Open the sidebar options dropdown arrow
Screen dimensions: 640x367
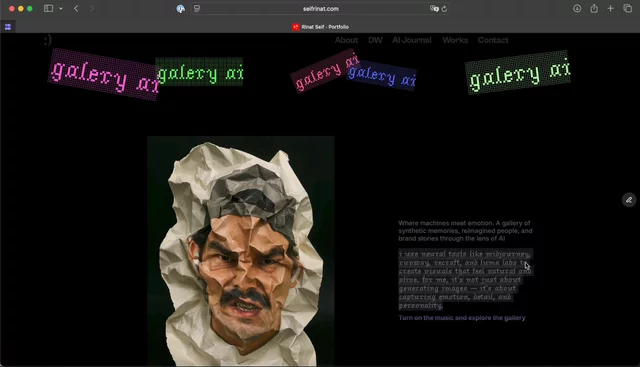coord(61,9)
